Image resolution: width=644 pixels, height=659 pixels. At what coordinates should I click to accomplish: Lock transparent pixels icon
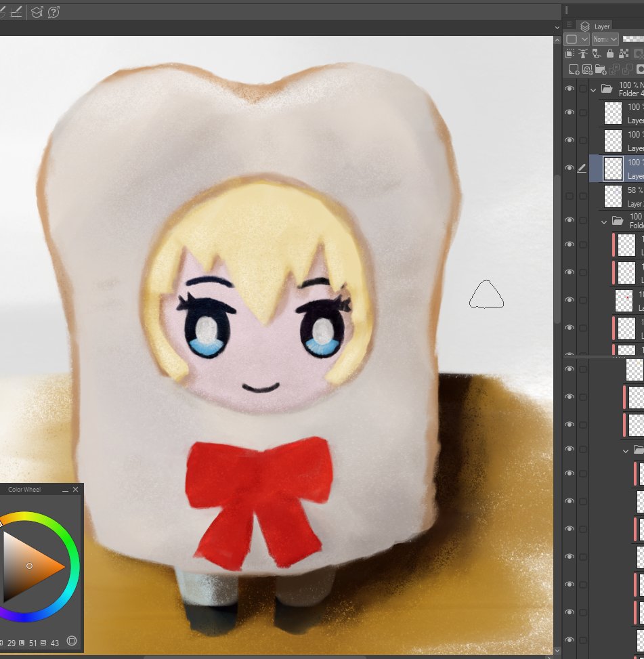(624, 54)
